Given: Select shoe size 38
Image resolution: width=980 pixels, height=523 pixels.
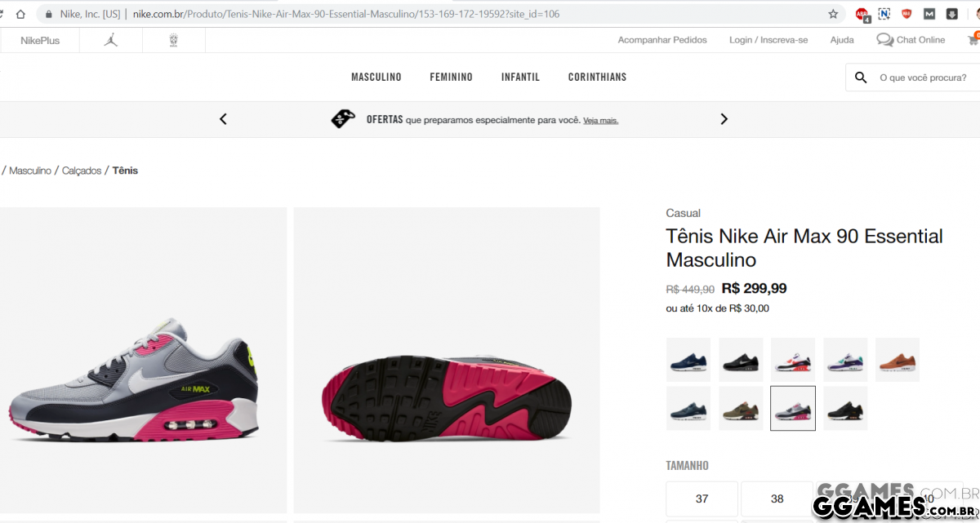Looking at the screenshot, I should (x=777, y=499).
